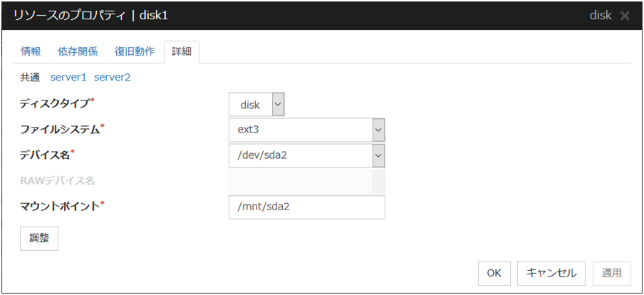Click the /dev/sda2 device name text field
The height and width of the screenshot is (295, 644).
click(300, 155)
